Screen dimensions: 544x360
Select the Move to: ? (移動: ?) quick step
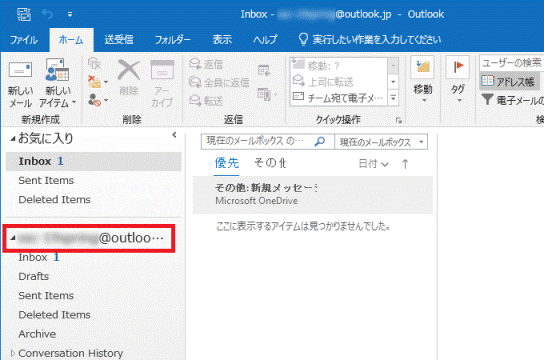point(338,65)
